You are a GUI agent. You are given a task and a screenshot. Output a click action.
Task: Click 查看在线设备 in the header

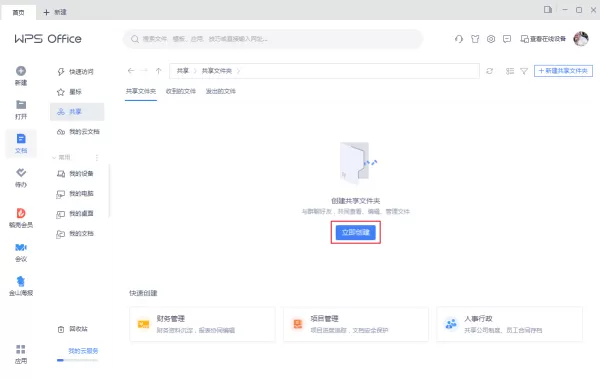pyautogui.click(x=543, y=39)
